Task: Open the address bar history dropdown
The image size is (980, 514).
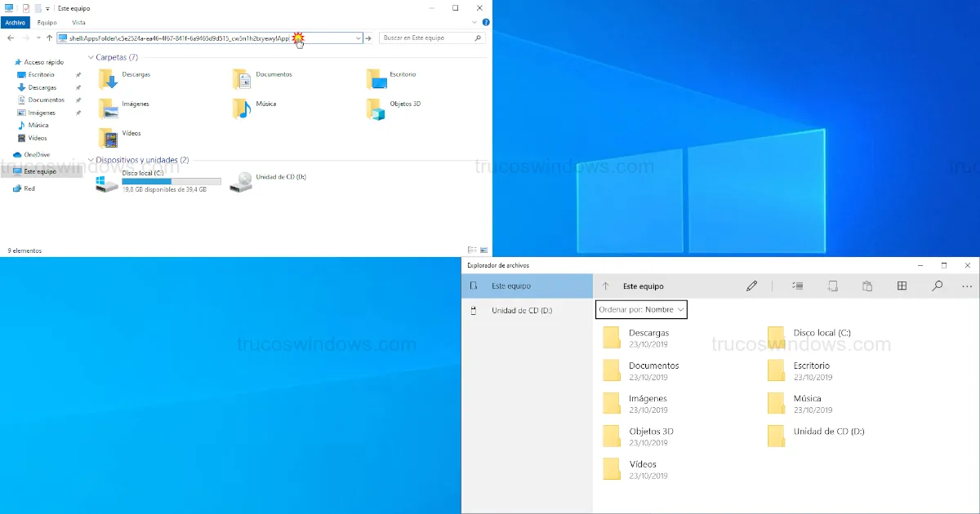Action: pyautogui.click(x=359, y=38)
